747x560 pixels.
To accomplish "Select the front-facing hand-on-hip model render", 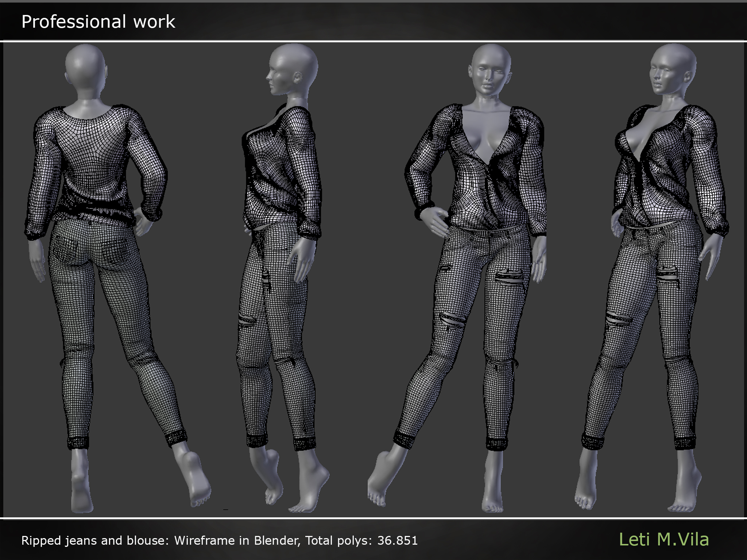I will click(457, 279).
